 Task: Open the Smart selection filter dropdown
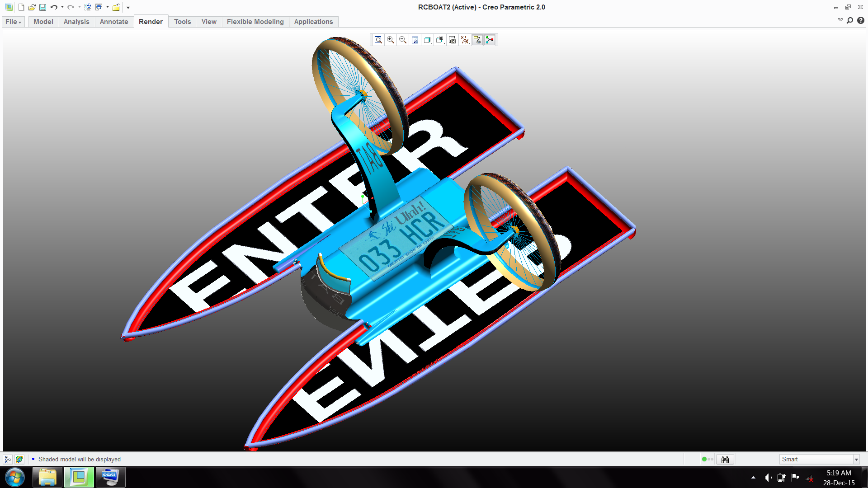pyautogui.click(x=819, y=460)
